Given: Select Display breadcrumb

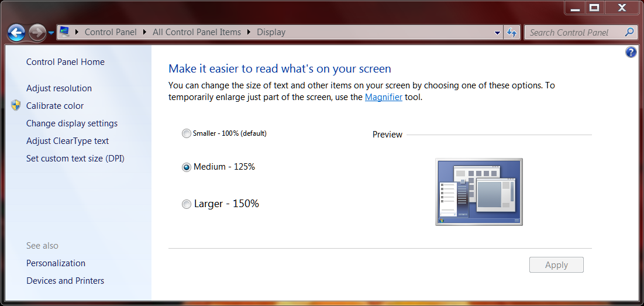Looking at the screenshot, I should click(x=271, y=32).
